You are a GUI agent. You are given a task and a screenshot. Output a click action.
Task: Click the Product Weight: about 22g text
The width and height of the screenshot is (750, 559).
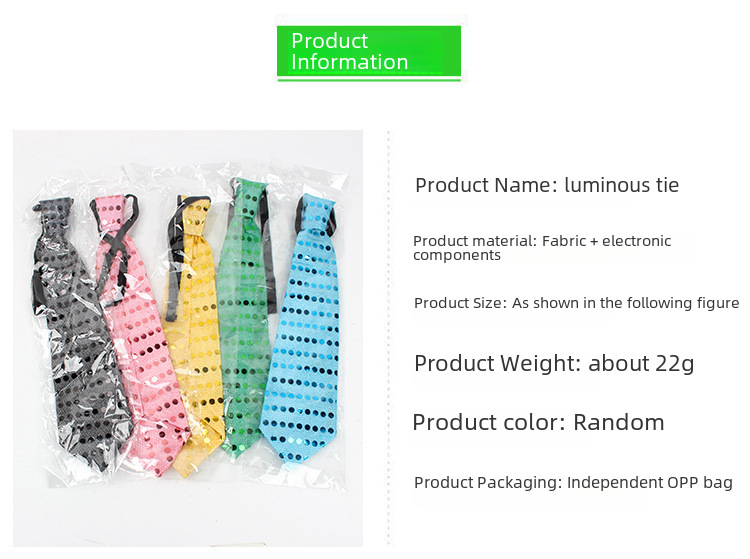(554, 364)
